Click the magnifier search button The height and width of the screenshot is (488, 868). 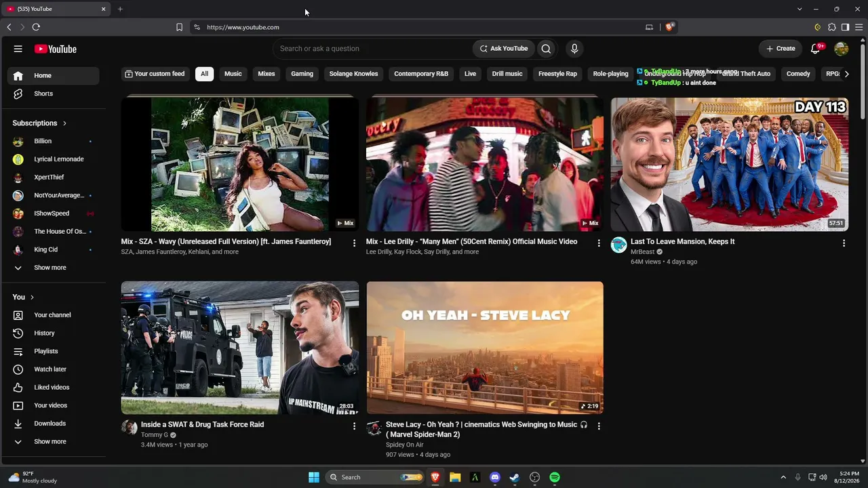pos(546,49)
